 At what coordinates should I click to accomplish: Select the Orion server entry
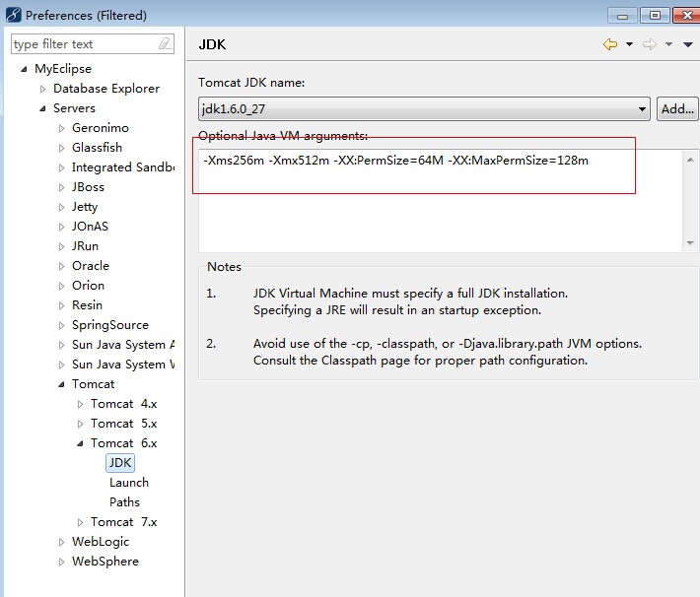pos(88,285)
